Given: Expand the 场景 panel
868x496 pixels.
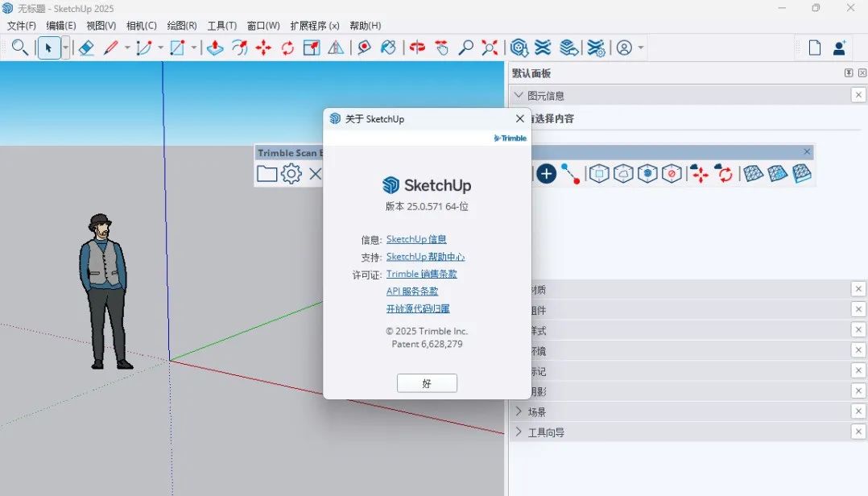Looking at the screenshot, I should (x=519, y=411).
